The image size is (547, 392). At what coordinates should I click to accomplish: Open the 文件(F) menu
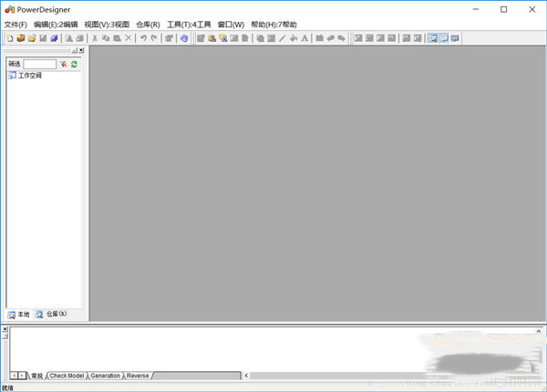[x=15, y=25]
